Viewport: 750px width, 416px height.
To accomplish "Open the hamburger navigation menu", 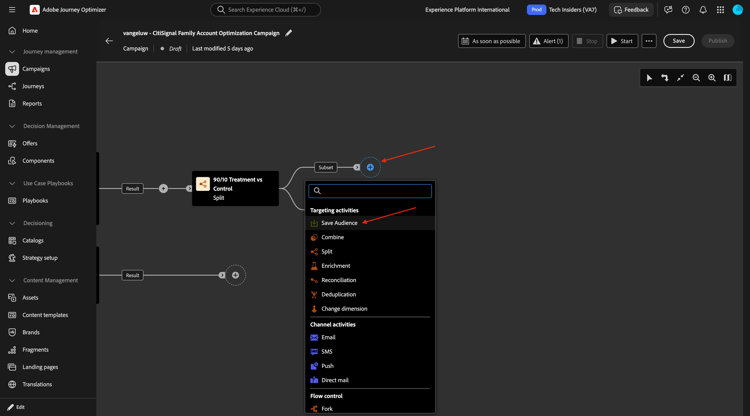I will click(12, 10).
